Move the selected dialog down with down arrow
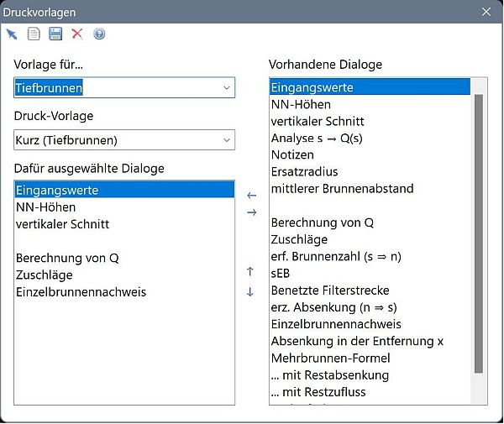The height and width of the screenshot is (424, 504). (x=250, y=292)
